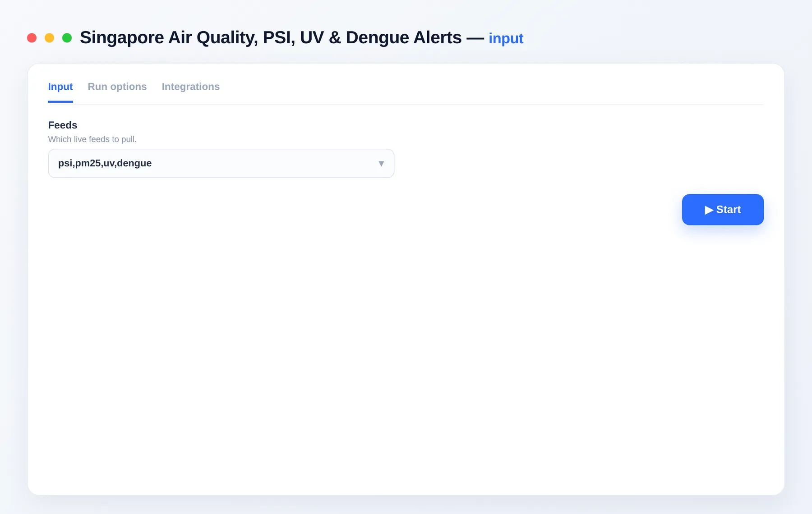
Task: Click the yellow minimize window dot
Action: (49, 38)
